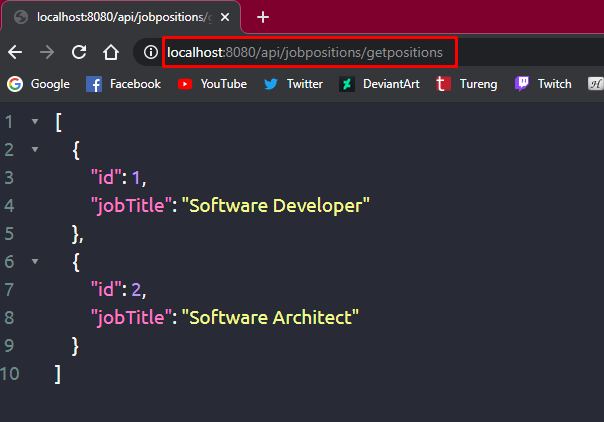Image resolution: width=604 pixels, height=422 pixels.
Task: Click the "Software Architect" value
Action: [x=270, y=318]
